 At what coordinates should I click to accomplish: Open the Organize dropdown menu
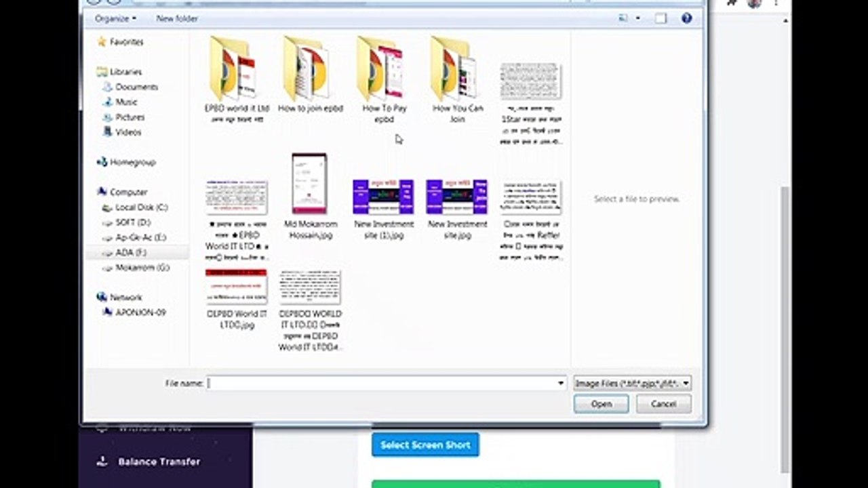pyautogui.click(x=115, y=19)
